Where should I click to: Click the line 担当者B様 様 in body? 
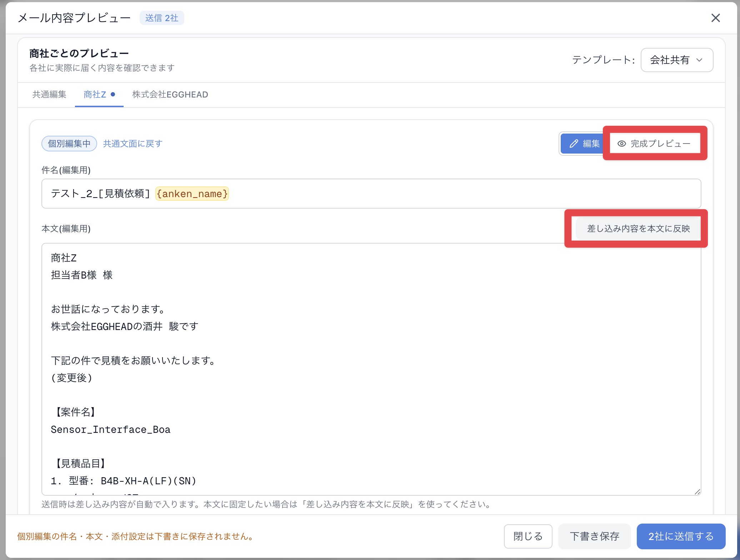pyautogui.click(x=82, y=275)
